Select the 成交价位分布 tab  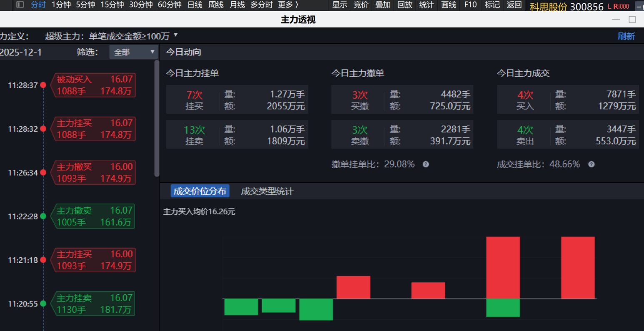tap(200, 191)
